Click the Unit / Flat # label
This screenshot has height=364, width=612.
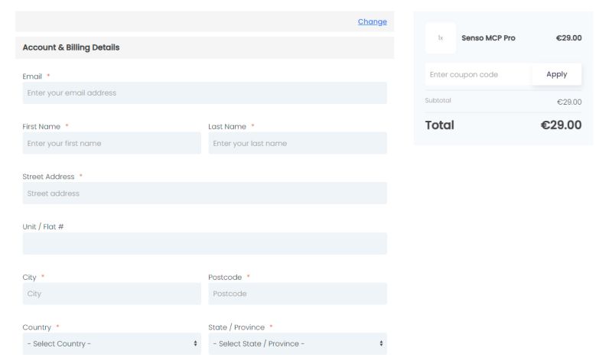coord(43,226)
